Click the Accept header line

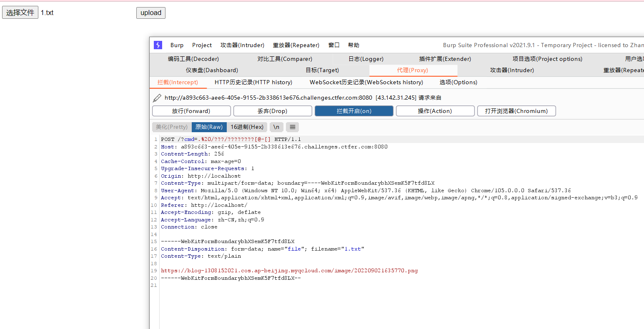(x=399, y=198)
